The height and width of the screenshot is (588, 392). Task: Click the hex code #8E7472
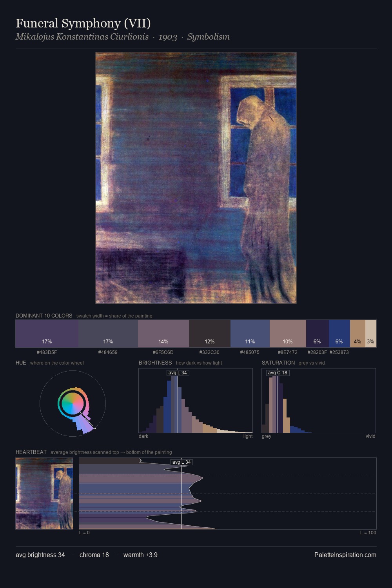[x=287, y=352]
